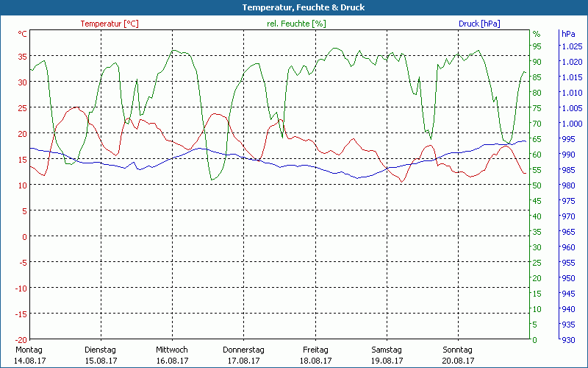Click the date '19.08.17'
This screenshot has height=368, width=588.
click(387, 361)
